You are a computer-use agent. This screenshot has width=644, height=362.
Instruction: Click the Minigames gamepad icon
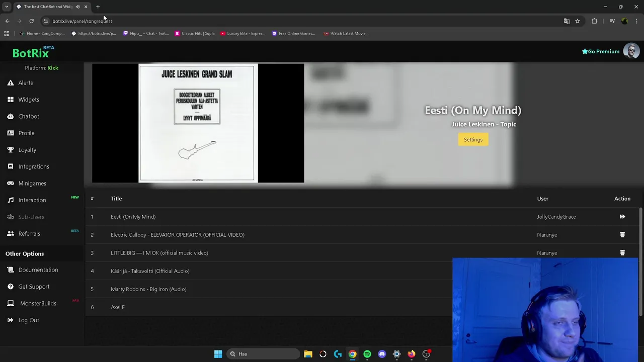(x=11, y=184)
